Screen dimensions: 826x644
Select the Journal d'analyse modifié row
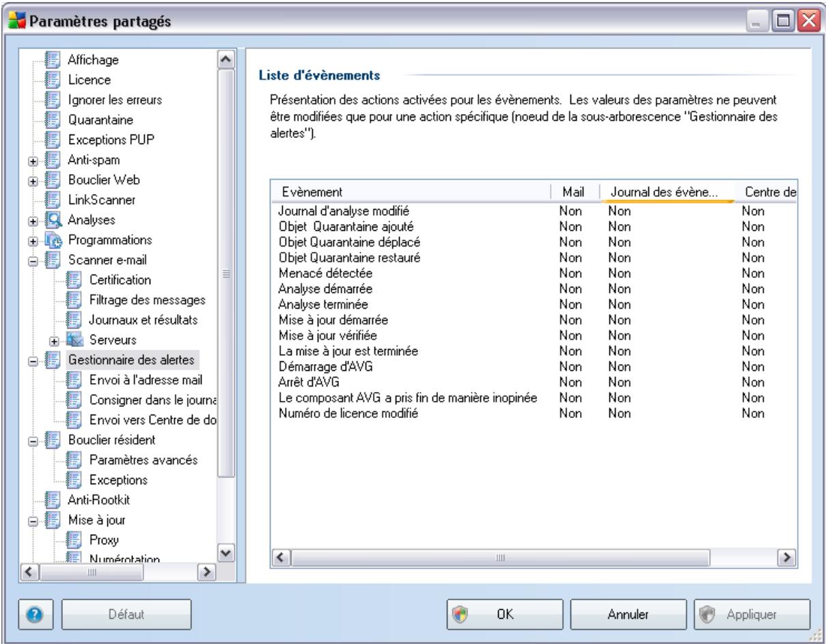point(534,210)
